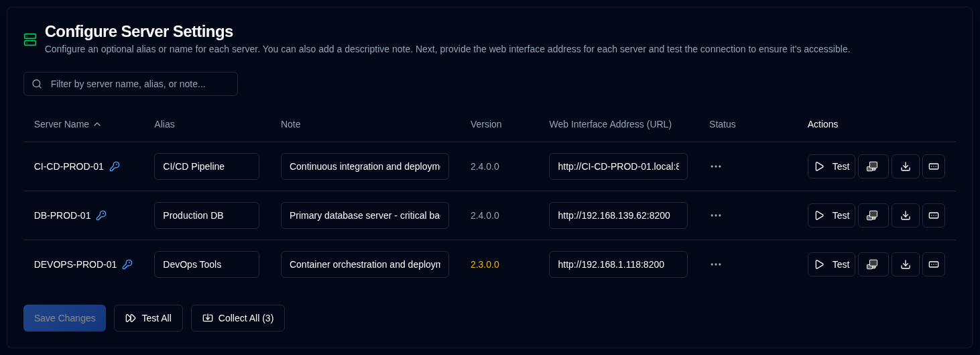The image size is (980, 355).
Task: Click the Actions column header
Action: point(822,124)
